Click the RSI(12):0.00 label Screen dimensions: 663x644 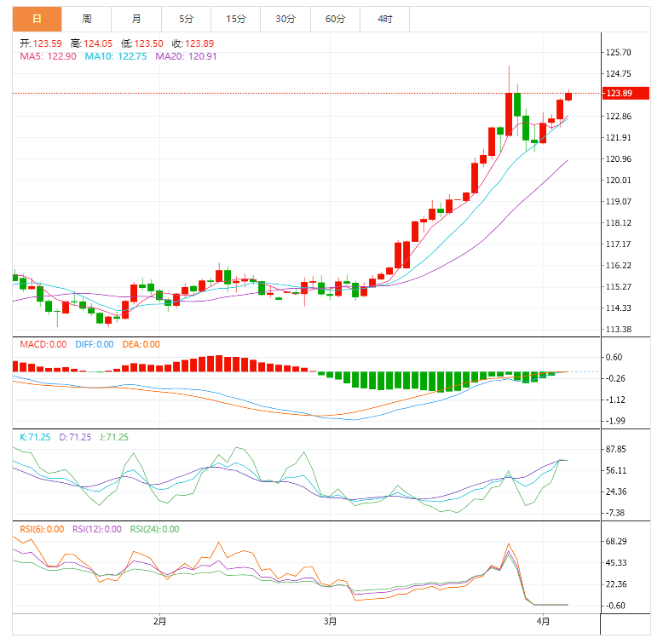[97, 530]
